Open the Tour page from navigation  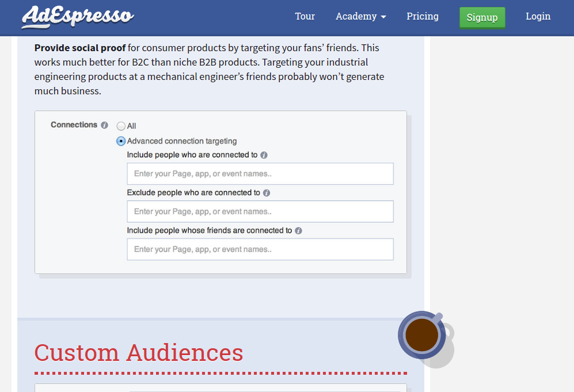click(x=305, y=16)
